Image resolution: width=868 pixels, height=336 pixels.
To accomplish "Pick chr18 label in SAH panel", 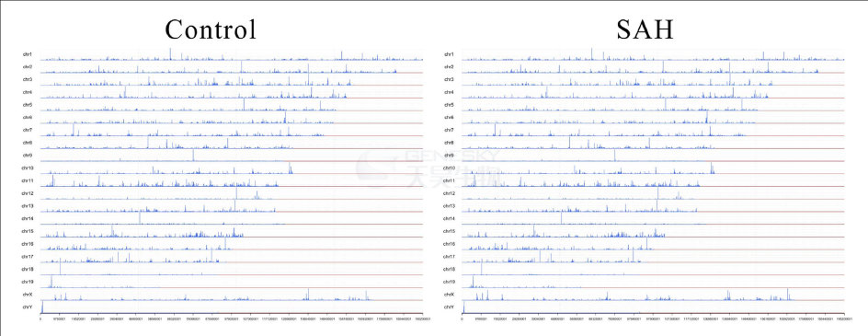I will [x=450, y=269].
